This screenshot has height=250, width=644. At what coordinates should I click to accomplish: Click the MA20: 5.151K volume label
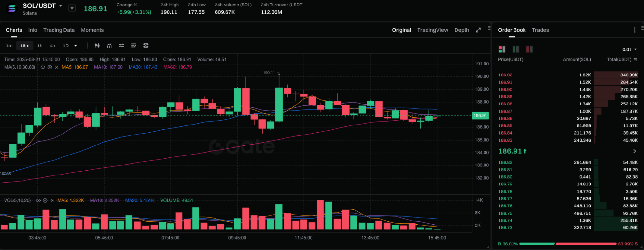[140, 200]
